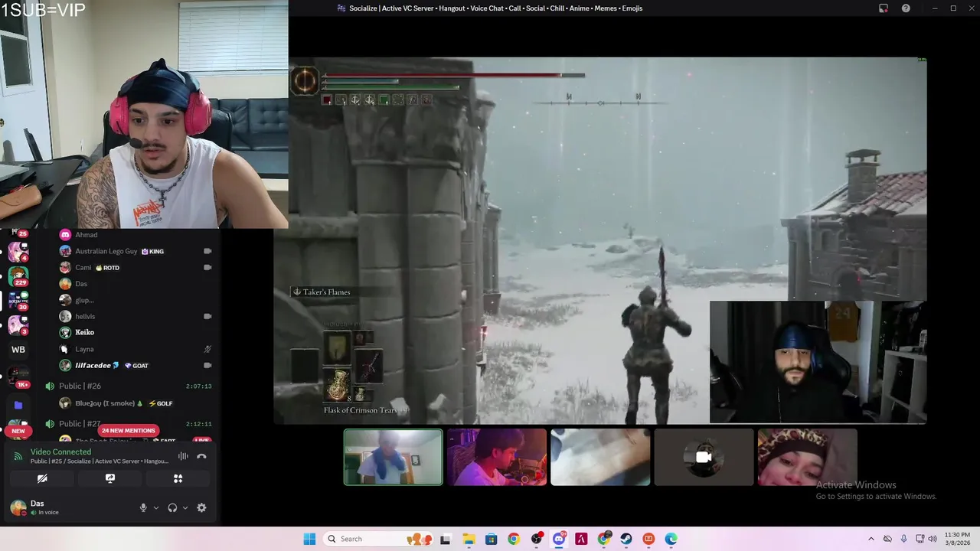The height and width of the screenshot is (551, 980).
Task: Open server icon with 30 badge
Action: click(18, 300)
